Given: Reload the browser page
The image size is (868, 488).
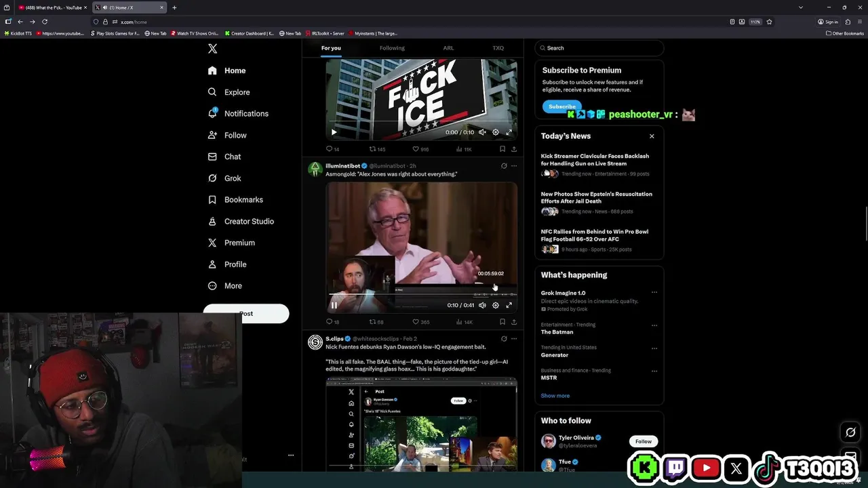Looking at the screenshot, I should (45, 22).
